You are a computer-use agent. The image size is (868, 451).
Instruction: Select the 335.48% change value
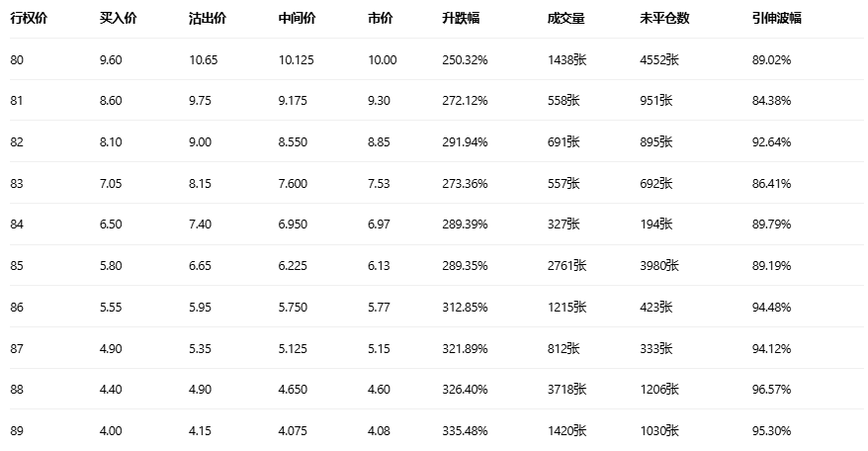tap(465, 431)
